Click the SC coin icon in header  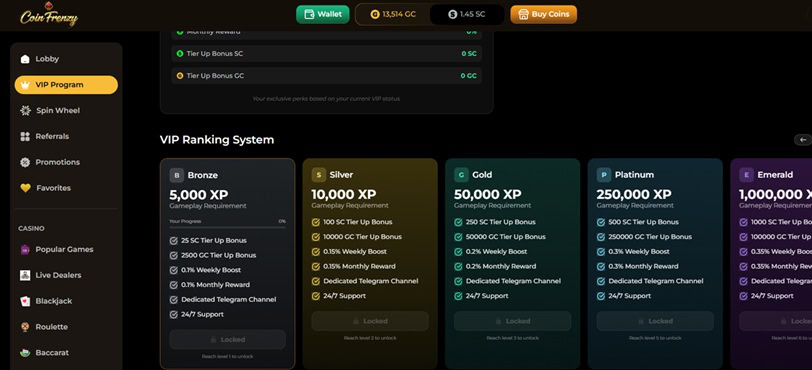(x=453, y=15)
